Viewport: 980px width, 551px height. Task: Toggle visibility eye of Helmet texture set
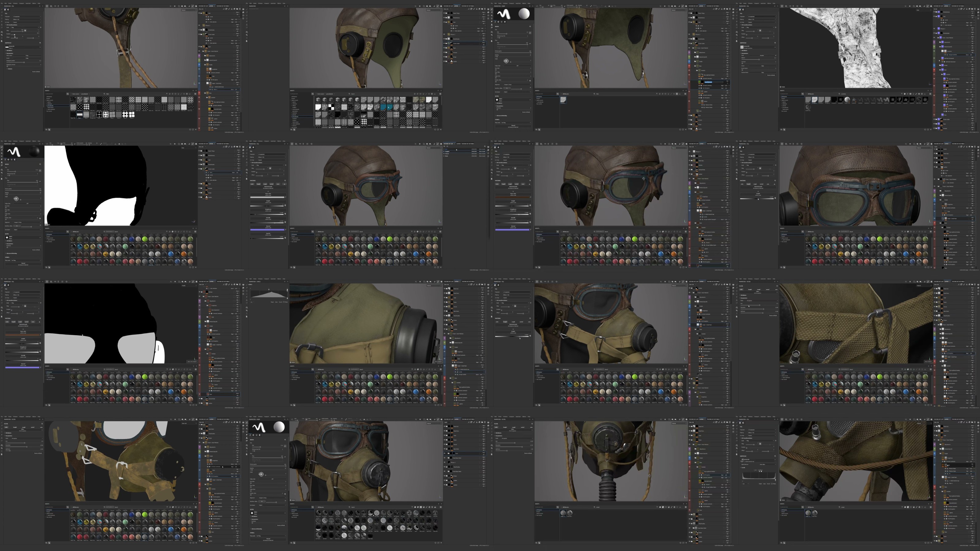(444, 154)
